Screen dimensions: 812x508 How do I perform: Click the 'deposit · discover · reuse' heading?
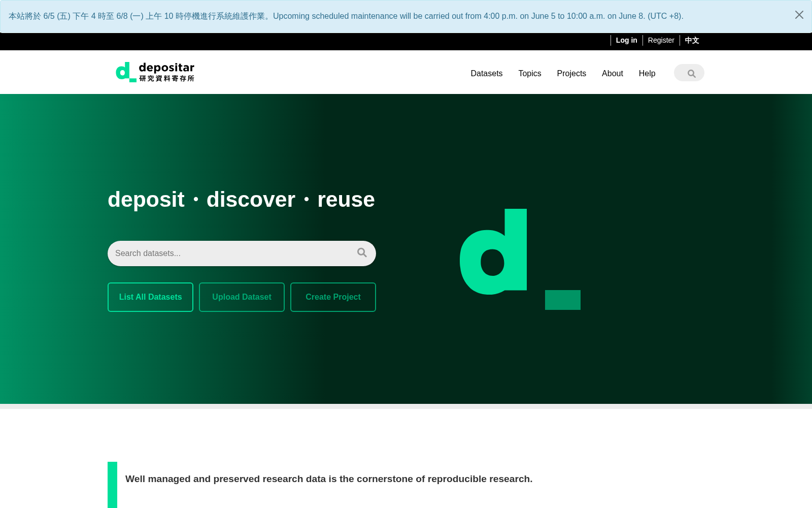(x=241, y=200)
